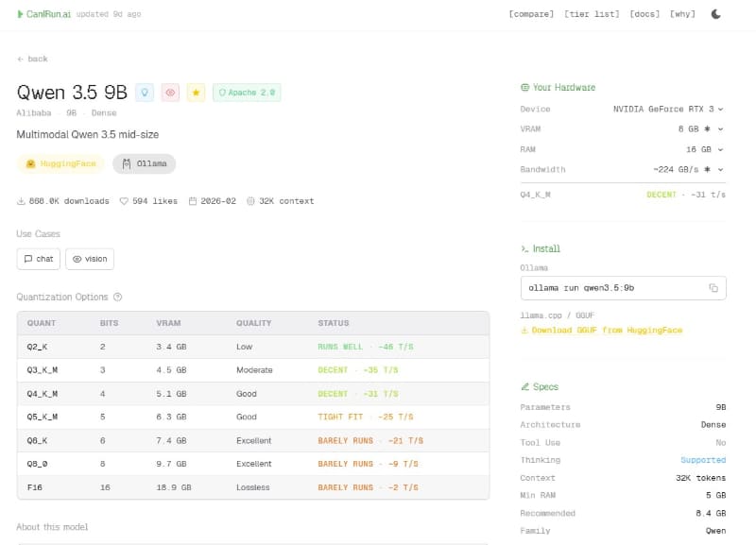Open the why page
Image resolution: width=756 pixels, height=545 pixels.
[x=682, y=14]
